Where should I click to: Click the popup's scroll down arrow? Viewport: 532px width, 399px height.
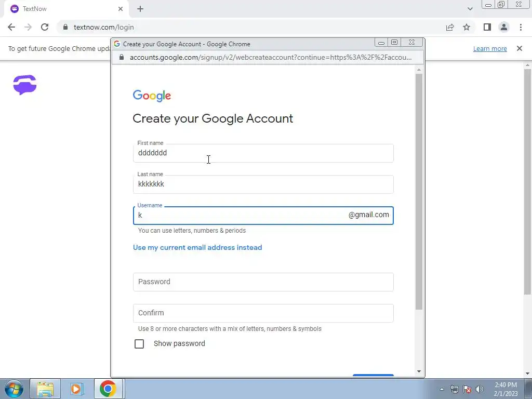[419, 371]
